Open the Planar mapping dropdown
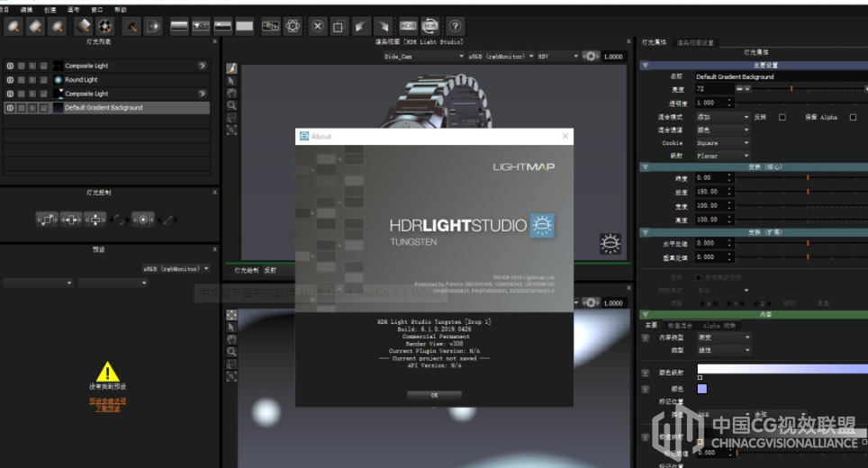Image resolution: width=868 pixels, height=468 pixels. [722, 156]
